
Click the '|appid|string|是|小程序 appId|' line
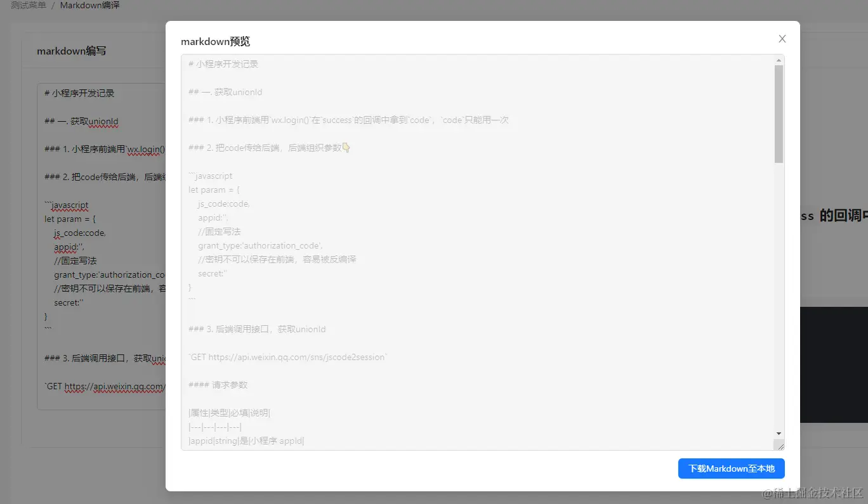click(x=246, y=441)
